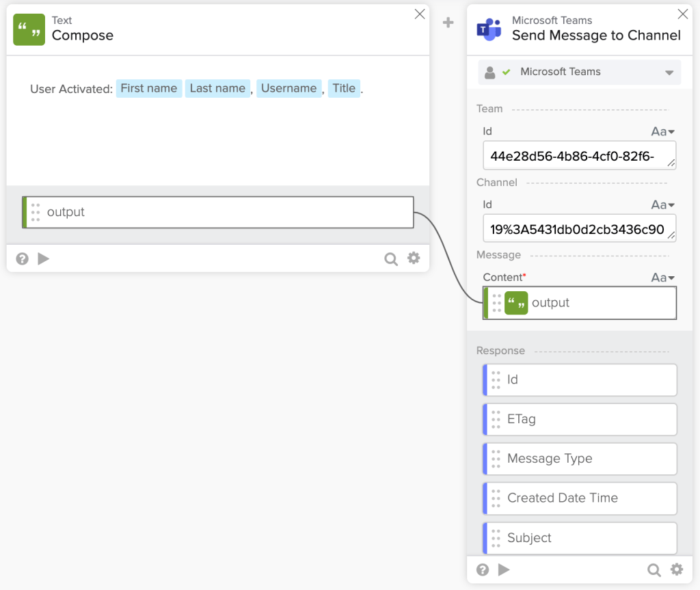Viewport: 700px width, 590px height.
Task: Click the green Compose card quote icon
Action: pos(29,29)
